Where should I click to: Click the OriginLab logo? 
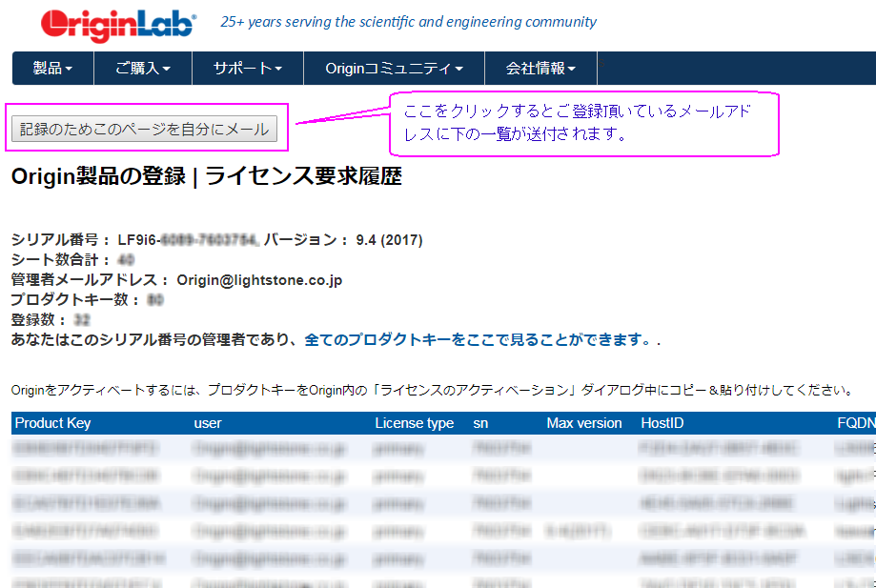[118, 25]
